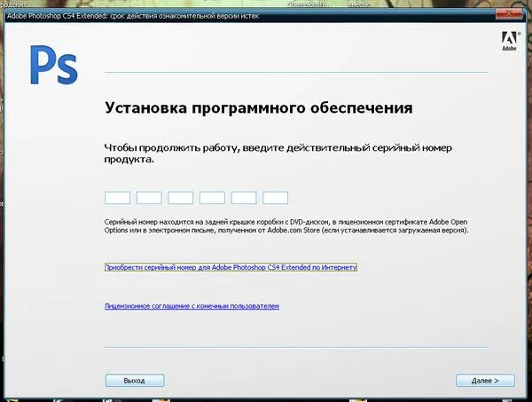Click the third serial number field
The image size is (532, 402).
(181, 198)
